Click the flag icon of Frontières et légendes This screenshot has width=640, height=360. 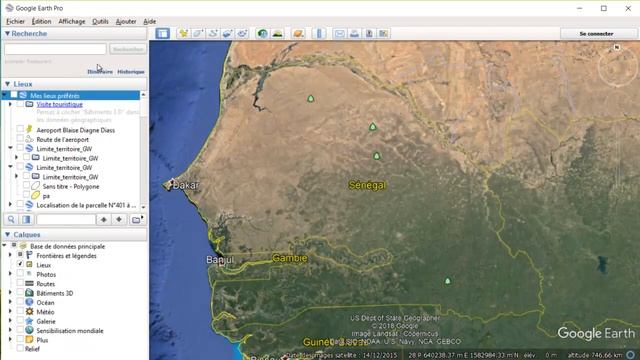coord(29,255)
